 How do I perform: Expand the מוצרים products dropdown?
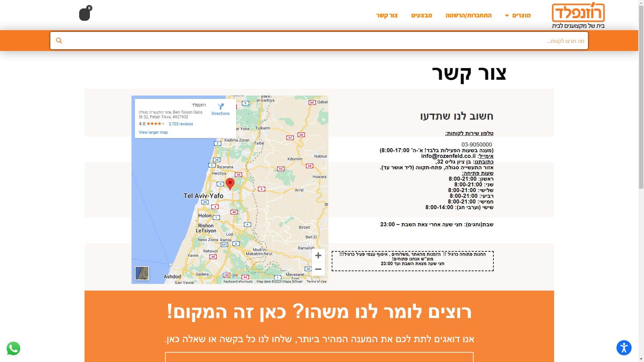(x=518, y=15)
